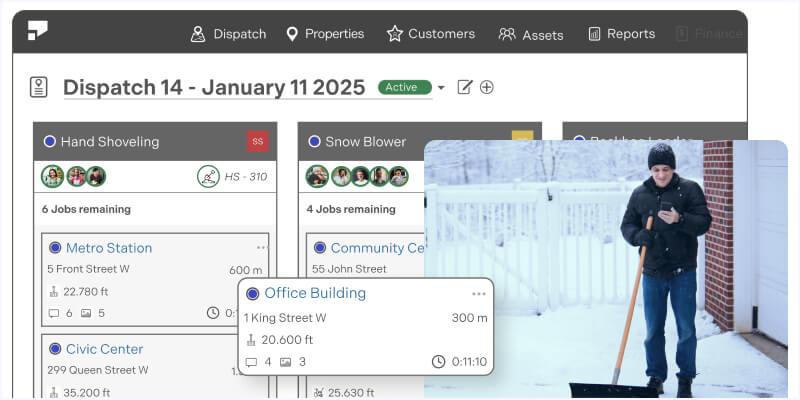800x400 pixels.
Task: Open the Metro Station three-dot menu
Action: [262, 247]
